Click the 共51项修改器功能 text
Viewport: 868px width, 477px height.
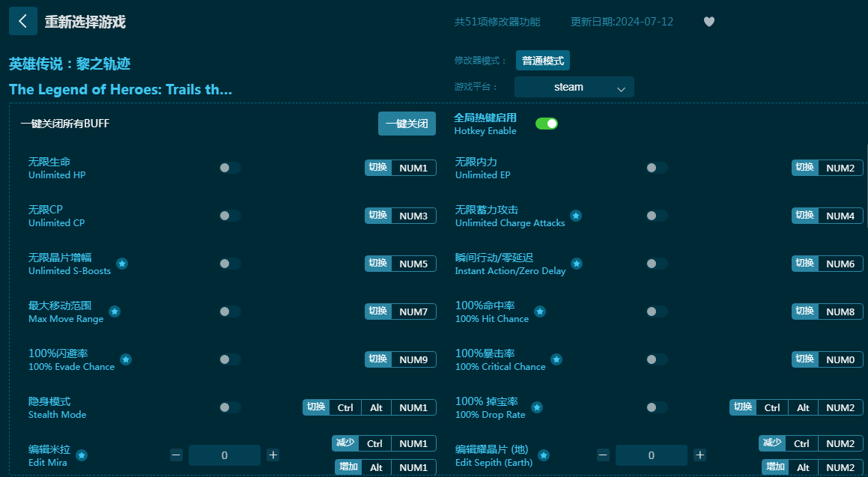(497, 22)
